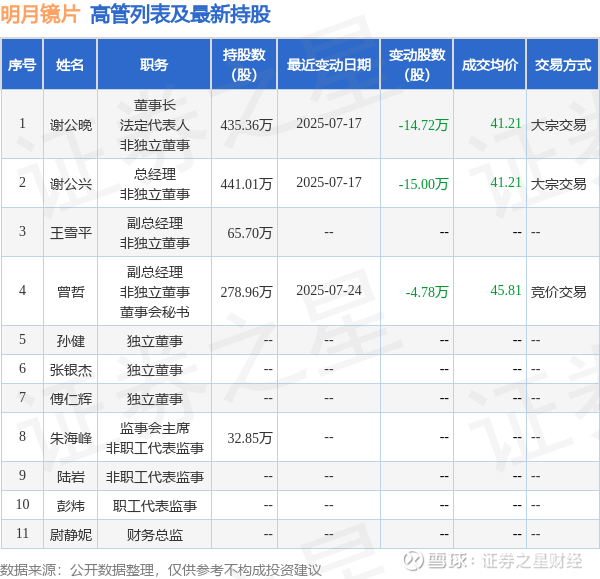Click the 成交均价 column header
600x579 pixels.
[490, 65]
